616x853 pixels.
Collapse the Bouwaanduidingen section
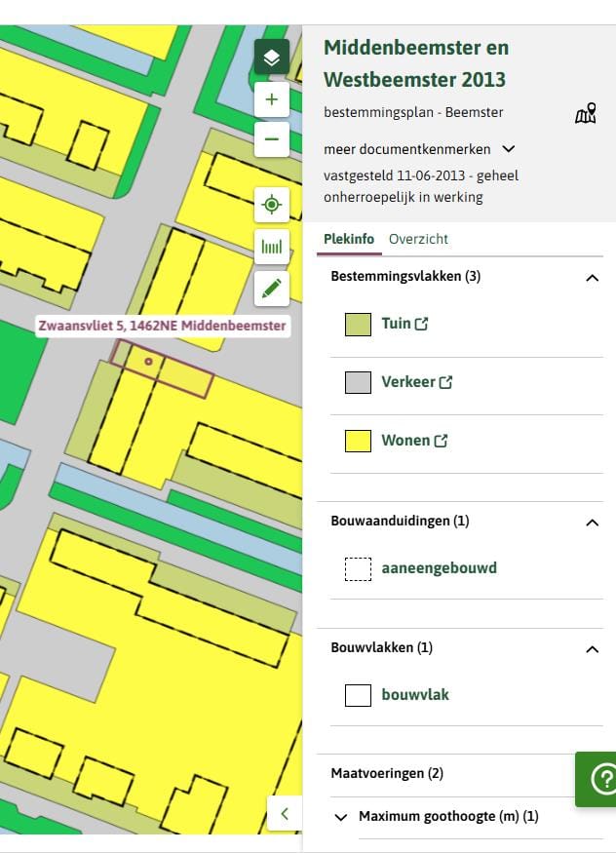click(591, 522)
